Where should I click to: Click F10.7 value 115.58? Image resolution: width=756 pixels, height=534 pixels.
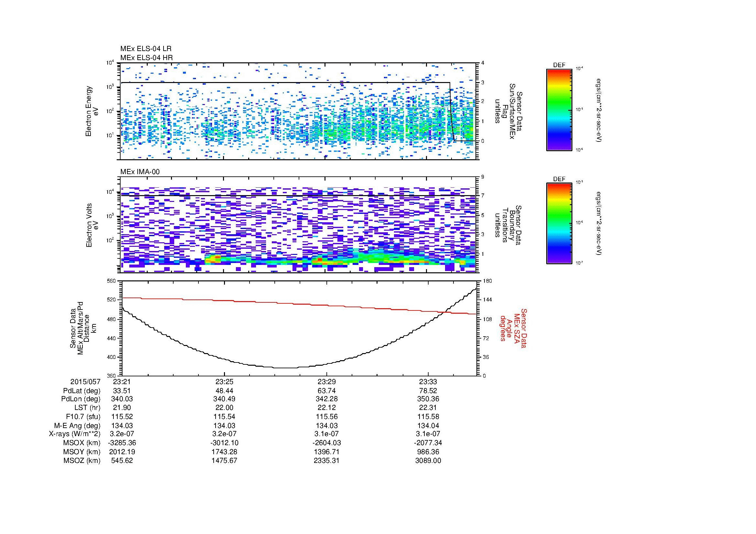coord(428,417)
